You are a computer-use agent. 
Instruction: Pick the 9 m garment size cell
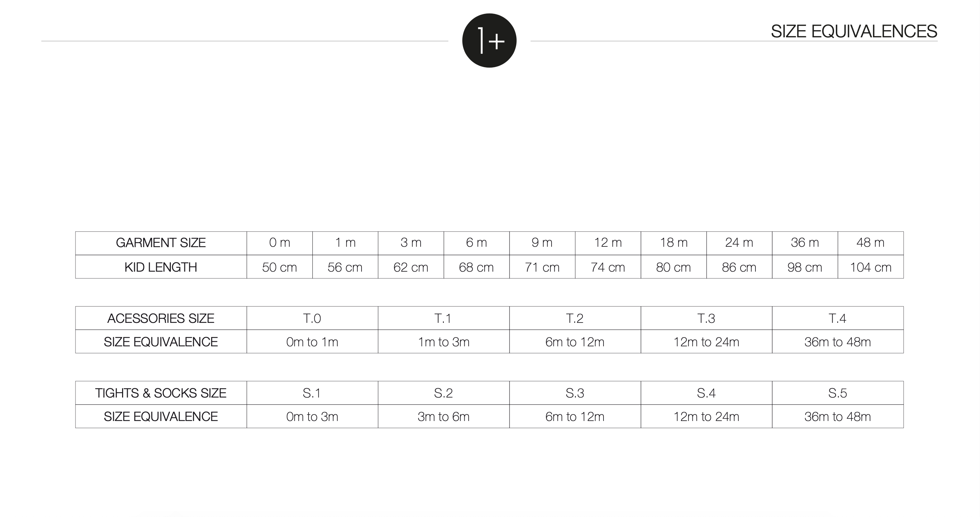coord(542,243)
